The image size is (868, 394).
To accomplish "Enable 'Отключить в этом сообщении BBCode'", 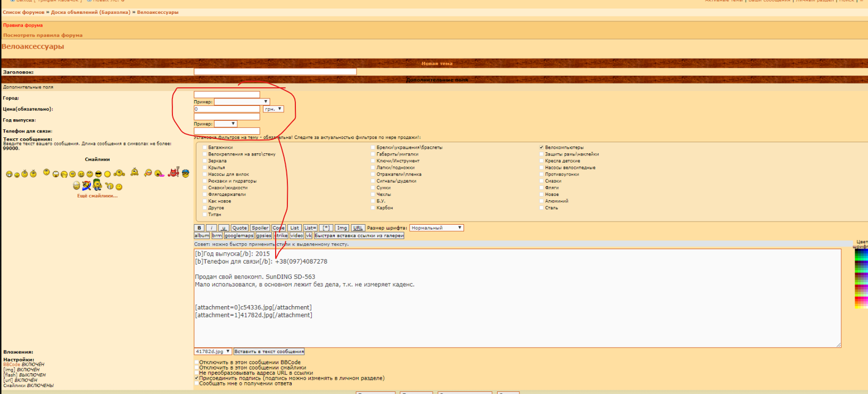I will coord(196,363).
